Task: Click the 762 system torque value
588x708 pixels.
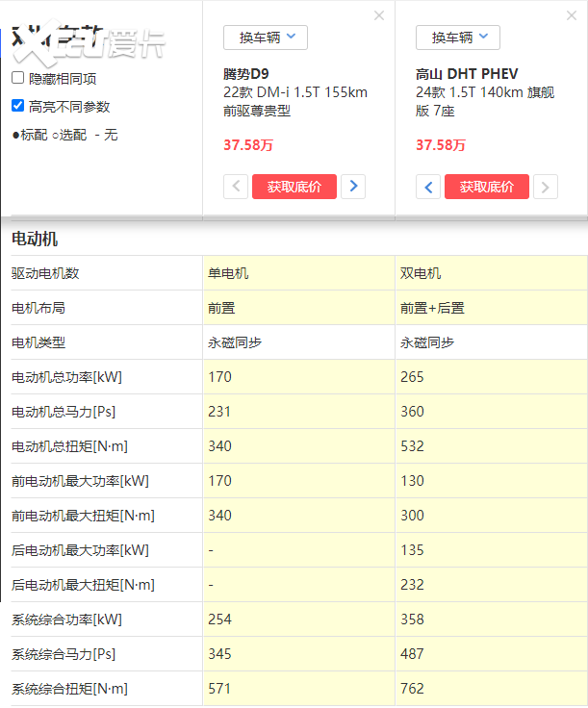Action: [412, 689]
